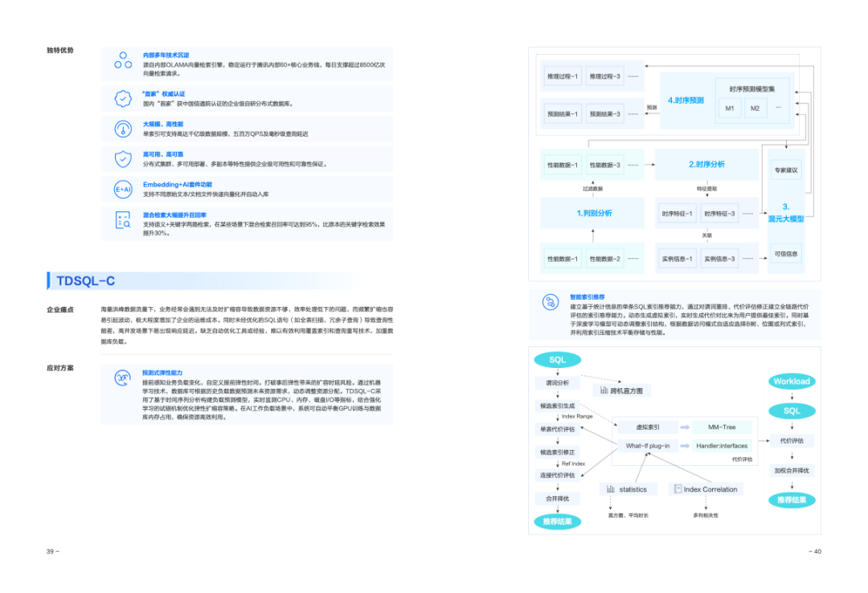Click the 时序特征-3 box
868x593 pixels.
coord(719,214)
